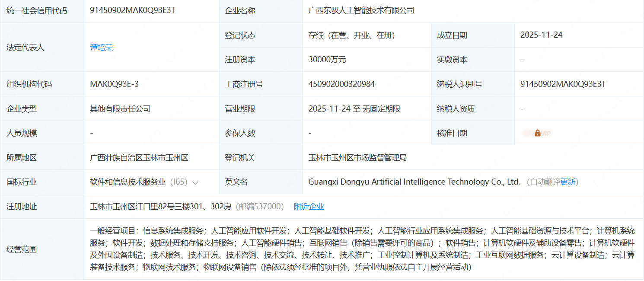This screenshot has width=644, height=281.
Task: Click registration authority 玉林市玉州区市场监督管理局
Action: coord(357,158)
